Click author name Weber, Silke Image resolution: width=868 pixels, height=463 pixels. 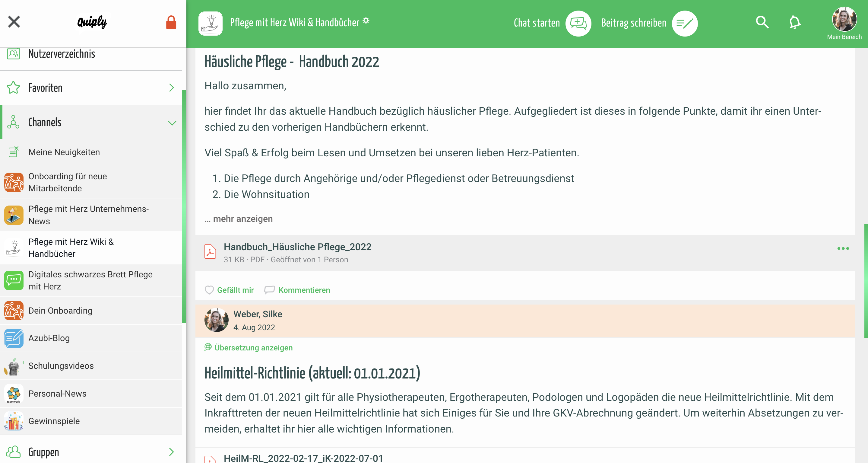click(258, 314)
